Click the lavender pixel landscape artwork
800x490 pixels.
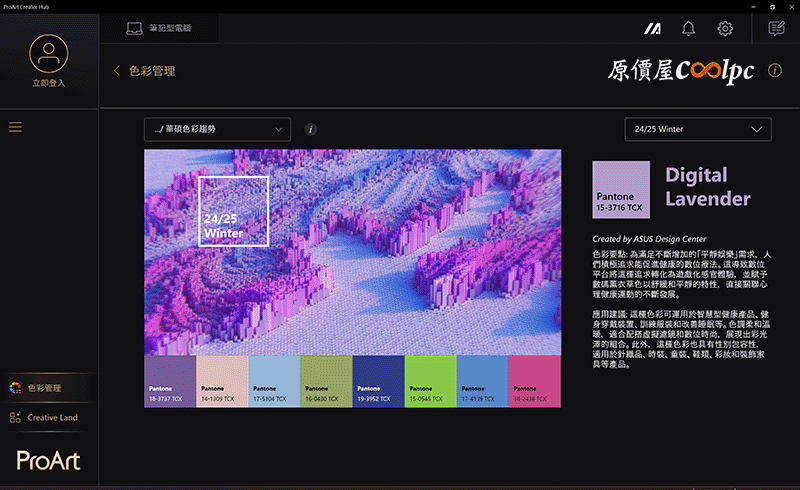point(353,252)
